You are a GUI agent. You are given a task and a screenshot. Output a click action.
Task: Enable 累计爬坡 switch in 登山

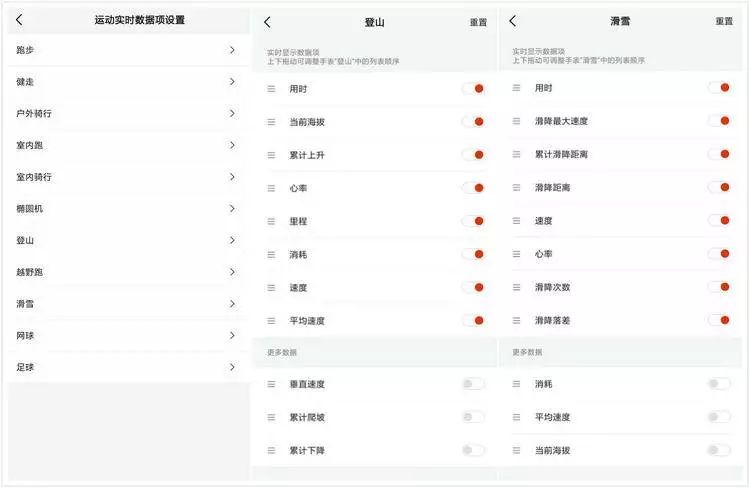(x=474, y=417)
